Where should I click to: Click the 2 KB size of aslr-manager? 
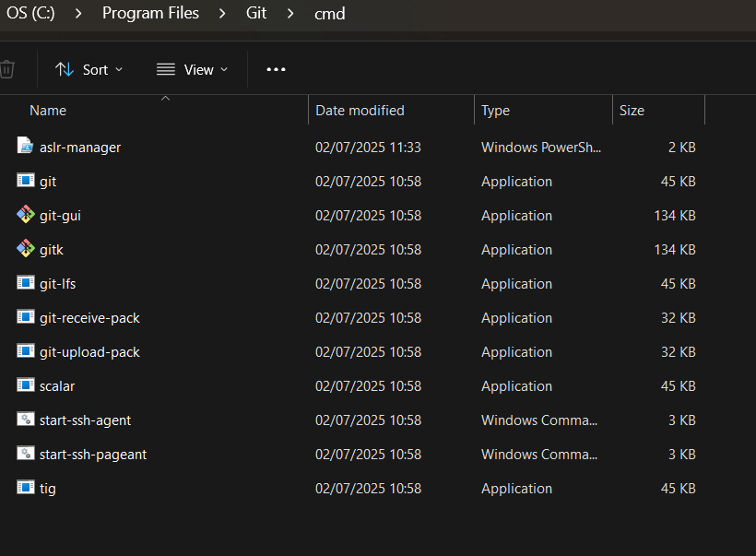pyautogui.click(x=681, y=148)
